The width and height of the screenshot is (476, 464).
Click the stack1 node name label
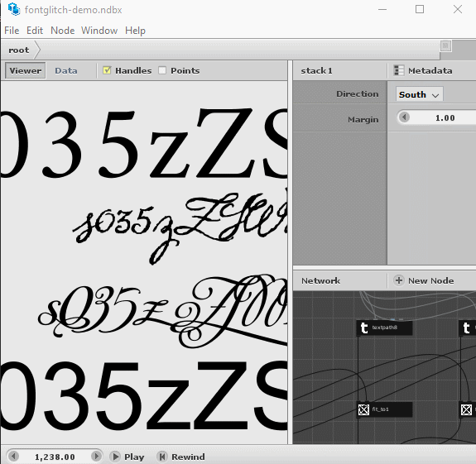coord(316,70)
